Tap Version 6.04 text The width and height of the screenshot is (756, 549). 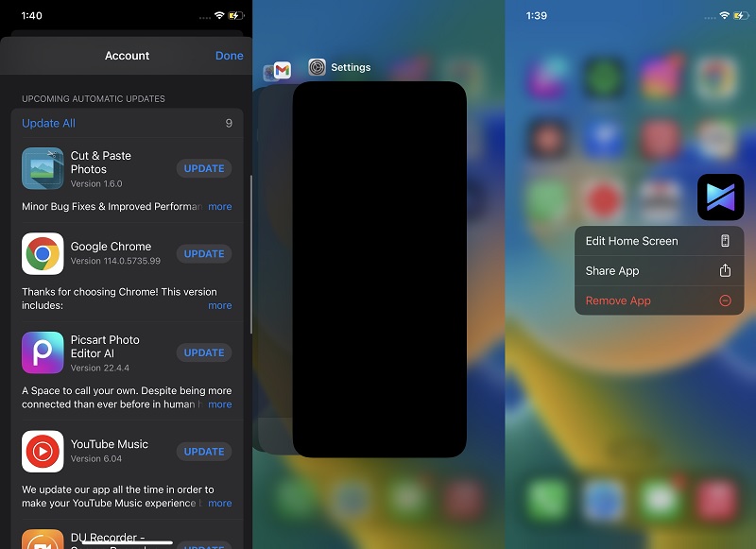[x=96, y=458]
